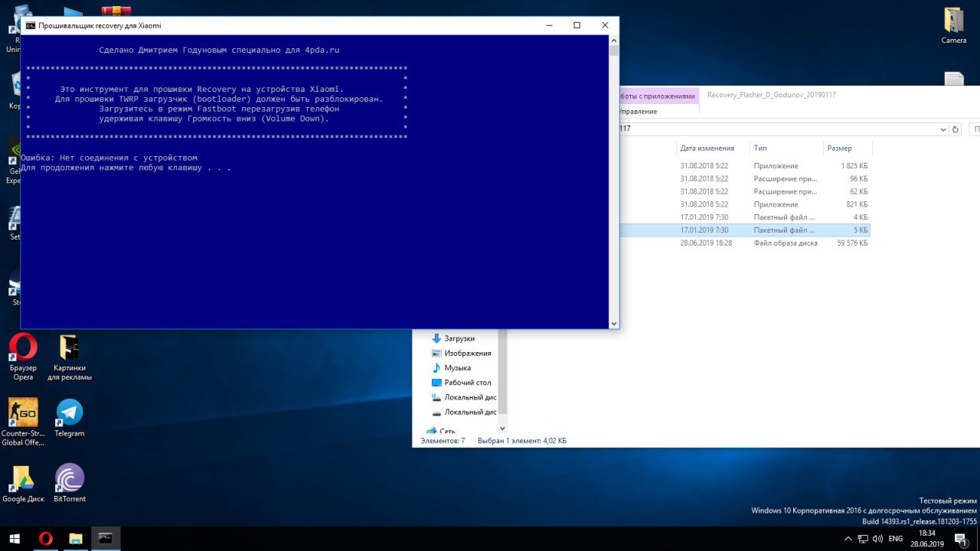Click the console window title bar icon
Screen dimensions: 980x551
[30, 25]
